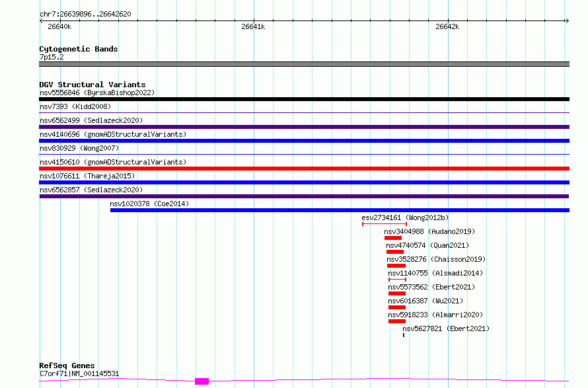Open the nsv3404988 (Audano2019) label
This screenshot has width=588, height=388.
tap(429, 231)
